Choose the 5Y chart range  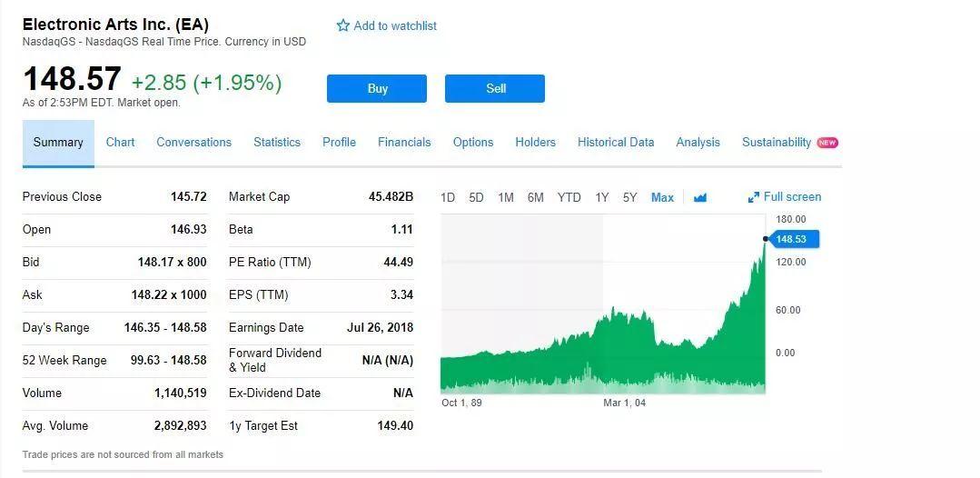tap(629, 197)
